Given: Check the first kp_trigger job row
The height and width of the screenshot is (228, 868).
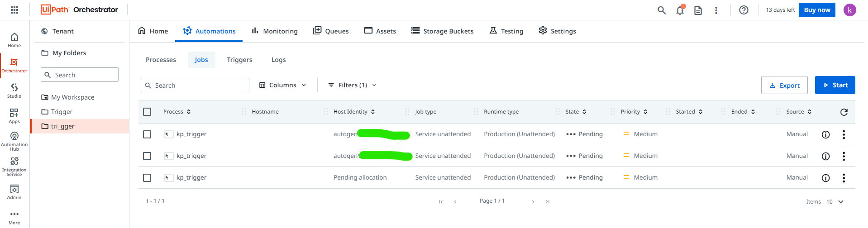Looking at the screenshot, I should pyautogui.click(x=147, y=134).
